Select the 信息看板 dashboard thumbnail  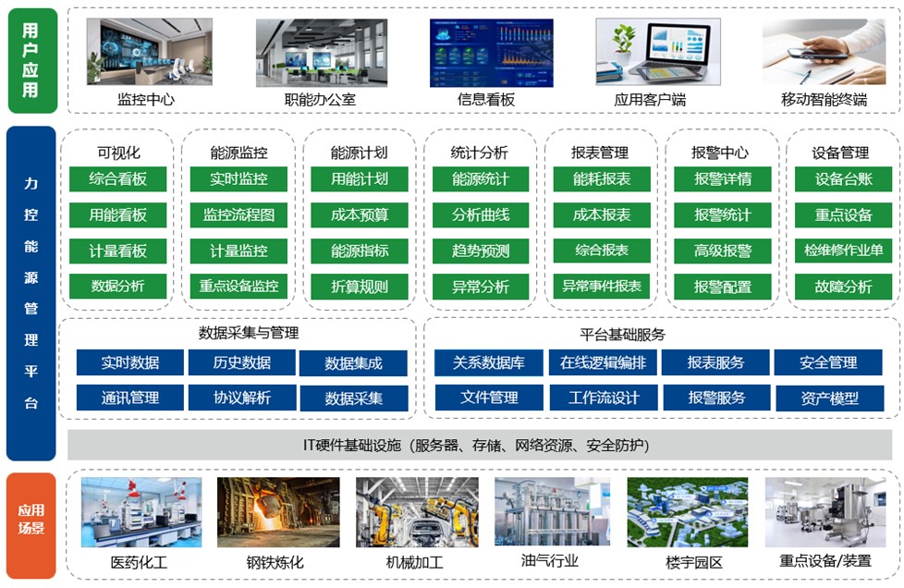coord(491,53)
